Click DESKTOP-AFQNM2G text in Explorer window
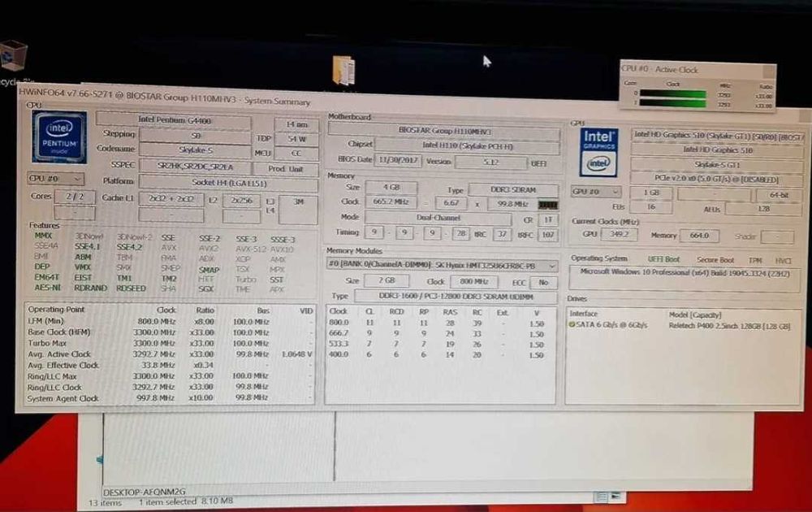The image size is (812, 512). [x=144, y=492]
